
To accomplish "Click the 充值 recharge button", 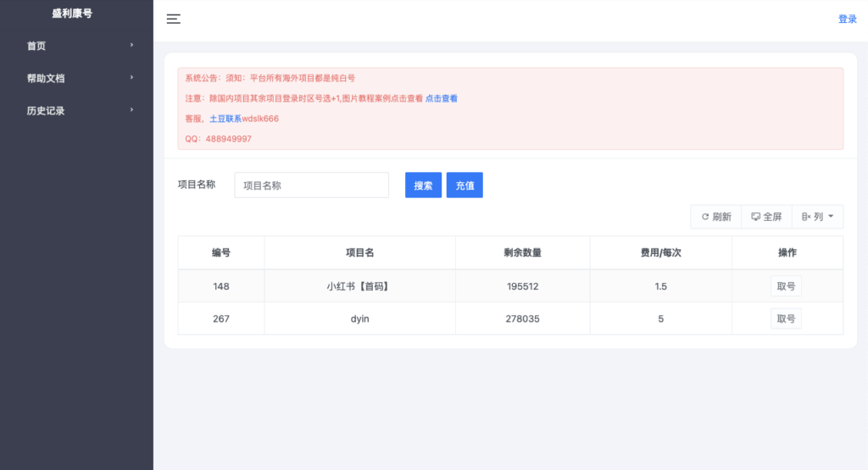I will click(x=465, y=185).
